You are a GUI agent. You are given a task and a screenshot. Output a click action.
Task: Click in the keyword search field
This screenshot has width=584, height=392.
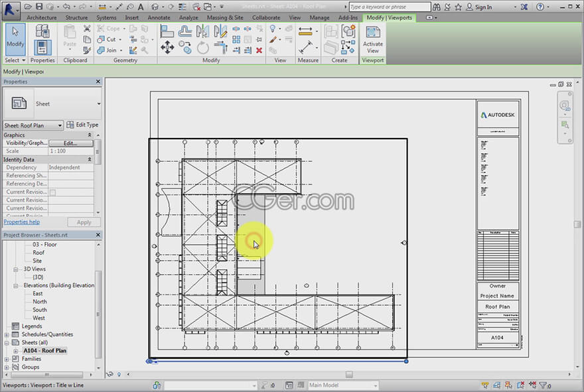[390, 7]
